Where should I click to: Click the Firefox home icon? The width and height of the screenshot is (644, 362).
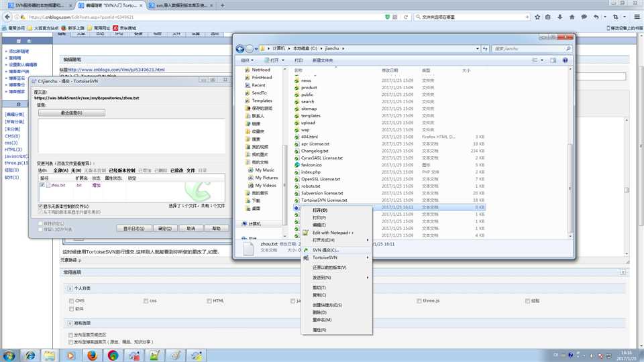pos(572,17)
